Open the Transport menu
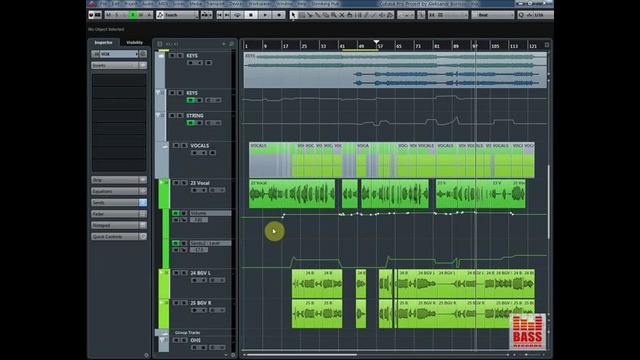 click(x=215, y=4)
